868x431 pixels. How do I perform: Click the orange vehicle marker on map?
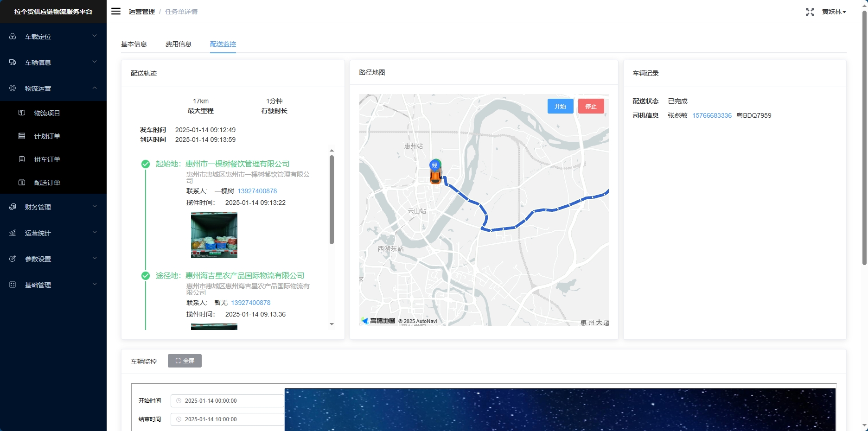pos(435,176)
